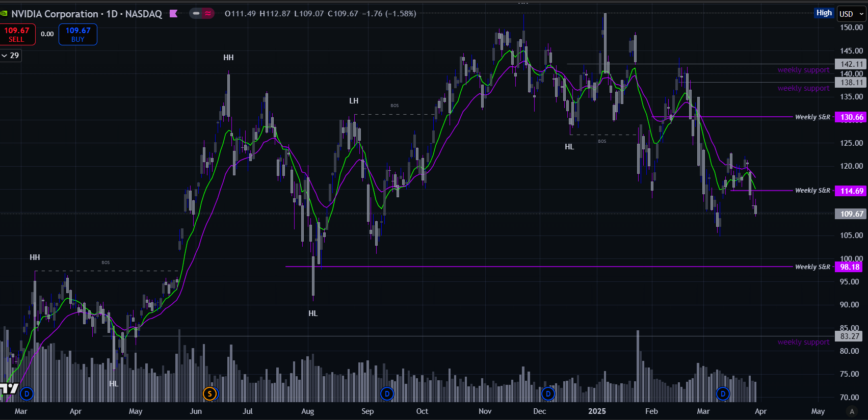Click the 2025 label on the time axis
The height and width of the screenshot is (420, 868).
click(597, 411)
